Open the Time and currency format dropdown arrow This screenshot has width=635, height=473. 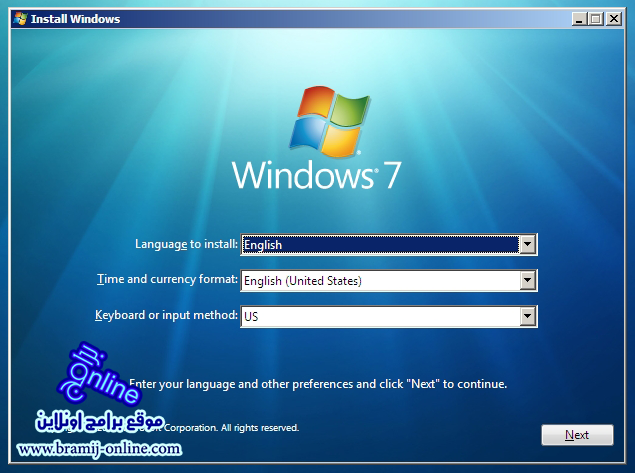pos(527,280)
